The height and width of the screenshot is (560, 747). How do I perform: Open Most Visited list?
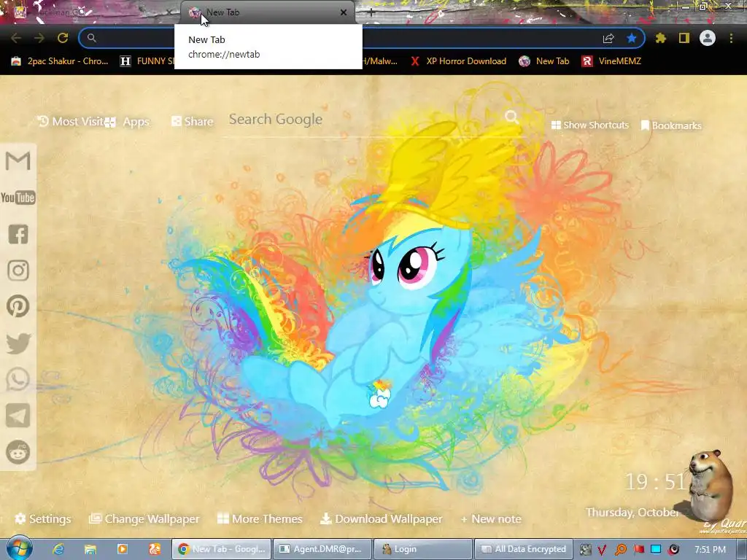71,122
